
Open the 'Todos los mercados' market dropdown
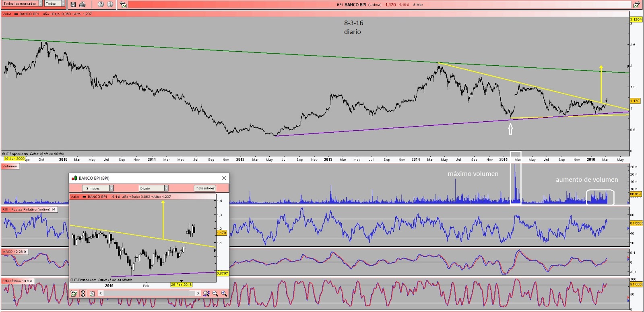point(22,4)
